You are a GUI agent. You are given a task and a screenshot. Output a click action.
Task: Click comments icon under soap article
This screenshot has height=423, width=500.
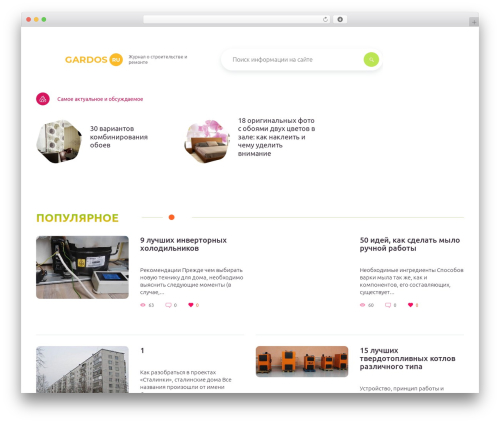[x=388, y=305]
